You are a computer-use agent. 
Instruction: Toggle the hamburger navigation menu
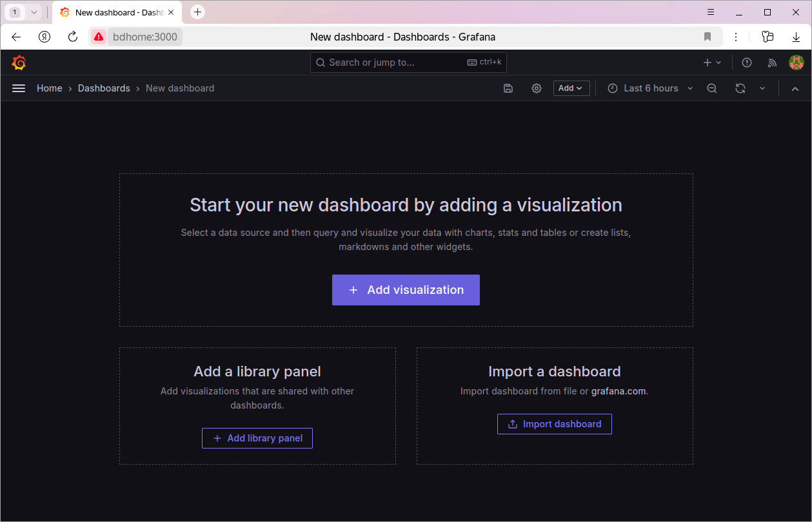tap(19, 88)
